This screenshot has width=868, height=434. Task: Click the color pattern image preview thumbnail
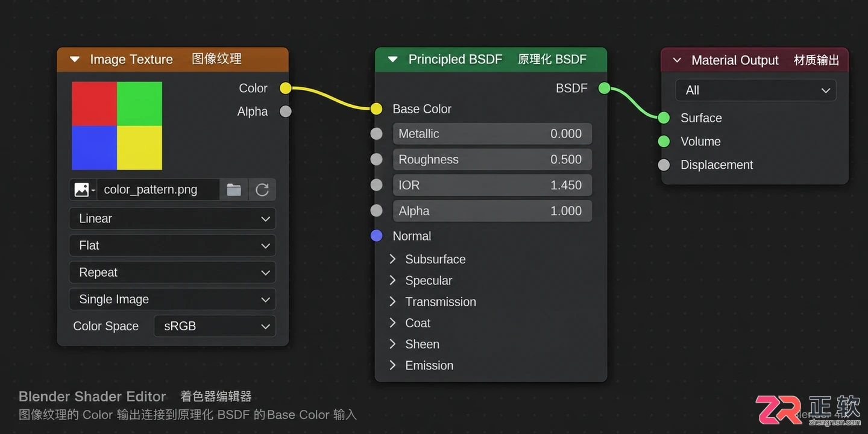click(117, 126)
